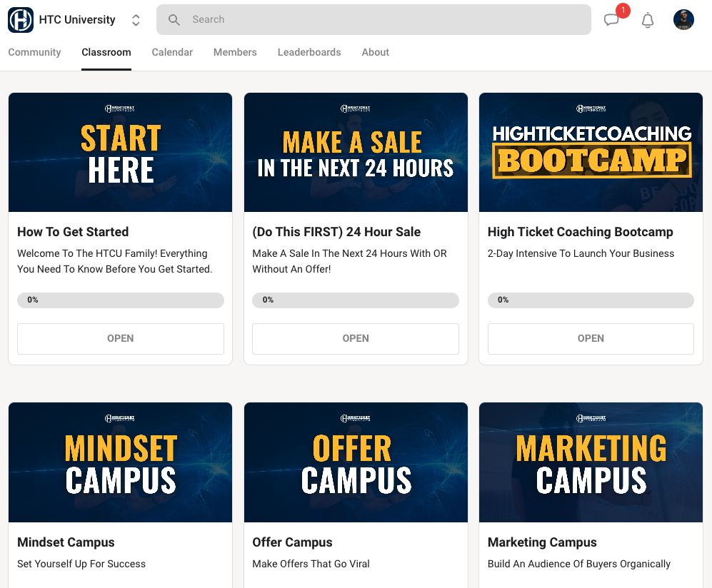Type in the Search field

[x=386, y=20]
